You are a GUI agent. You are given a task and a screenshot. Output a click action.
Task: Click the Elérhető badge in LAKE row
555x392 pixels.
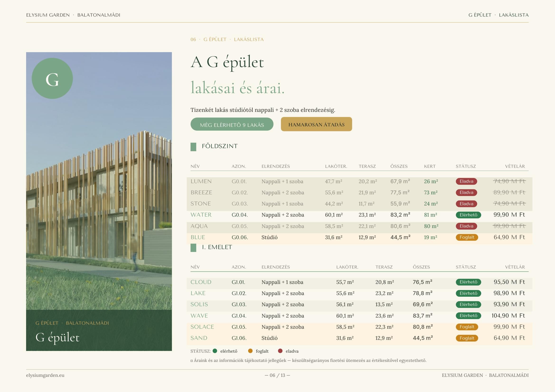click(x=468, y=293)
